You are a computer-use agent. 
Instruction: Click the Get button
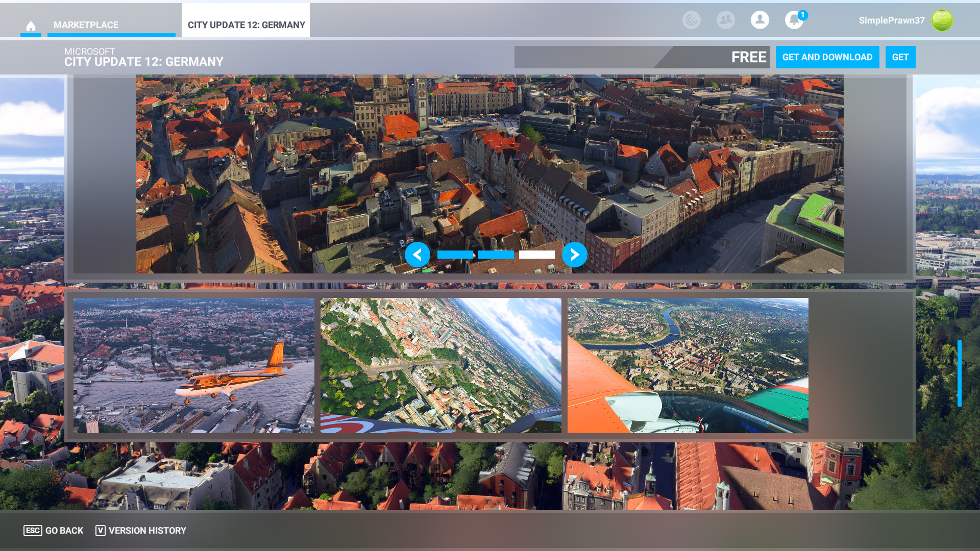click(900, 57)
